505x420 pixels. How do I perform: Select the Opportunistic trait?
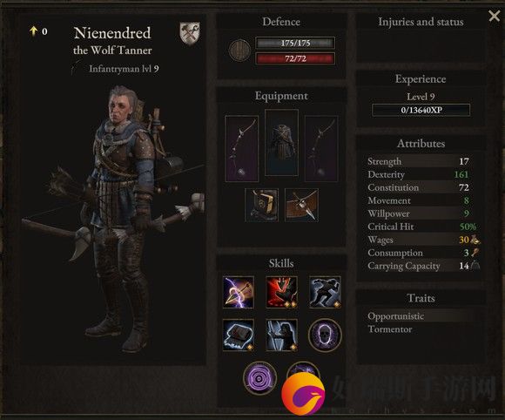click(x=396, y=316)
